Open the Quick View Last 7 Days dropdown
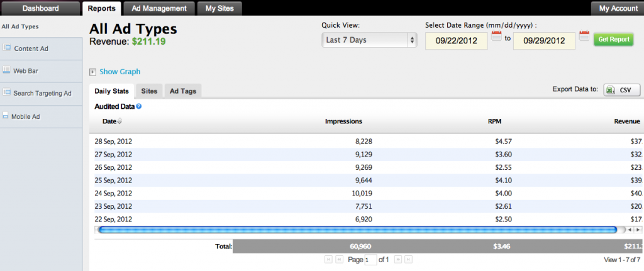Viewport: 644px width, 271px height. [x=369, y=40]
